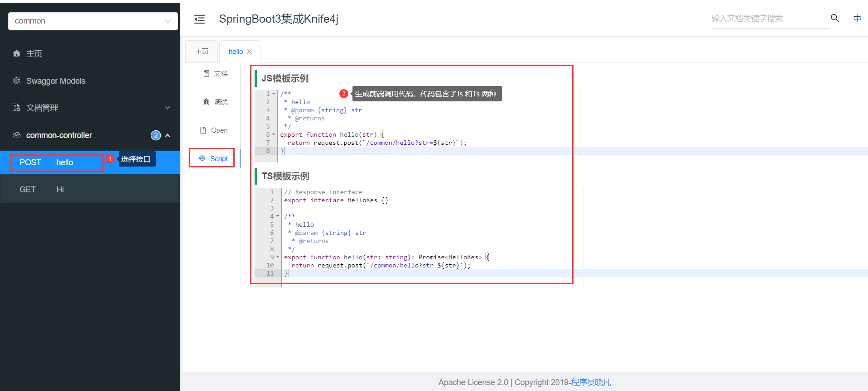
Task: Fold TS comment at line 4 arrow
Action: click(278, 216)
